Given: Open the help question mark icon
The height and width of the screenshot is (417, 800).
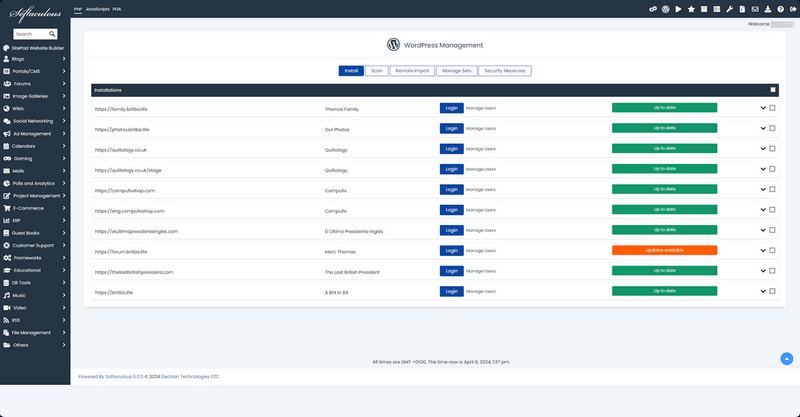Looking at the screenshot, I should tap(780, 9).
